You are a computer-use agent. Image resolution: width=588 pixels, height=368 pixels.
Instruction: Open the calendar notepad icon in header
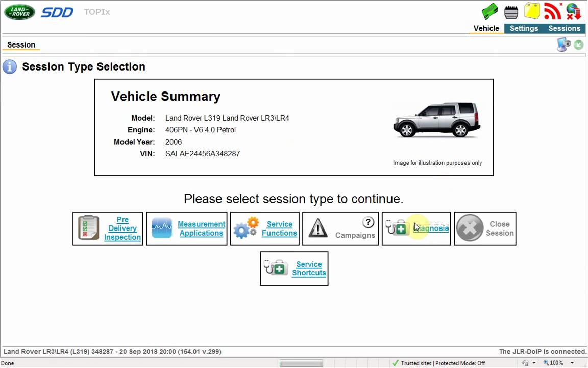(x=511, y=12)
